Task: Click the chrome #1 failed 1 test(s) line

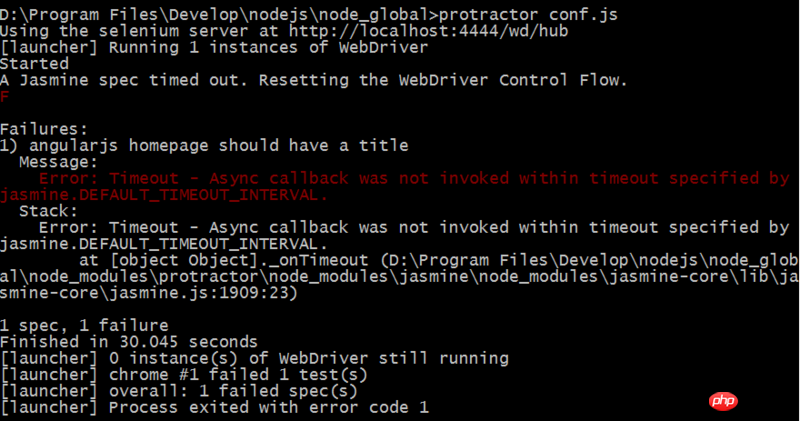Action: click(x=184, y=375)
